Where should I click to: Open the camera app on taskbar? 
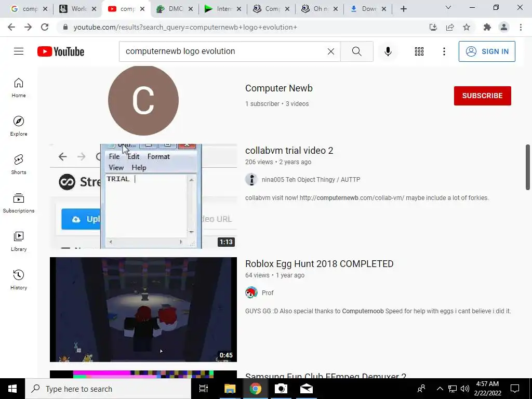tap(281, 389)
